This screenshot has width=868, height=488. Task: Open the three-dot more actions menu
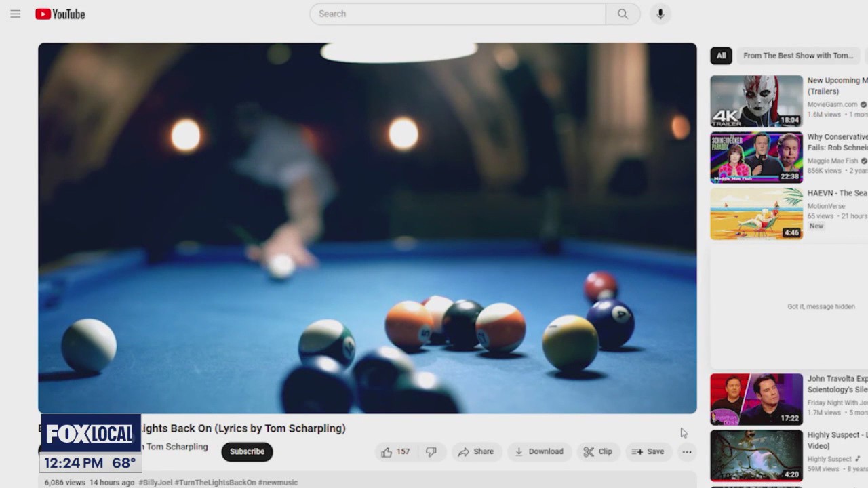point(687,451)
